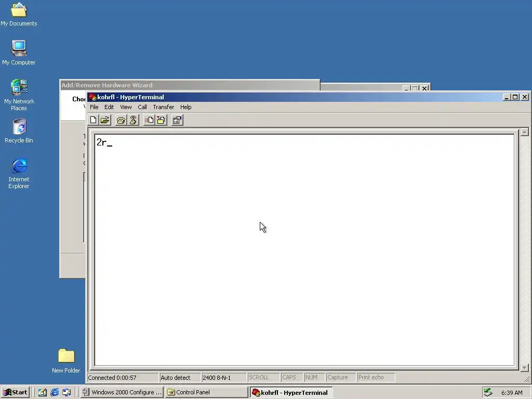Minimize the HyperTerminal window

pos(507,97)
